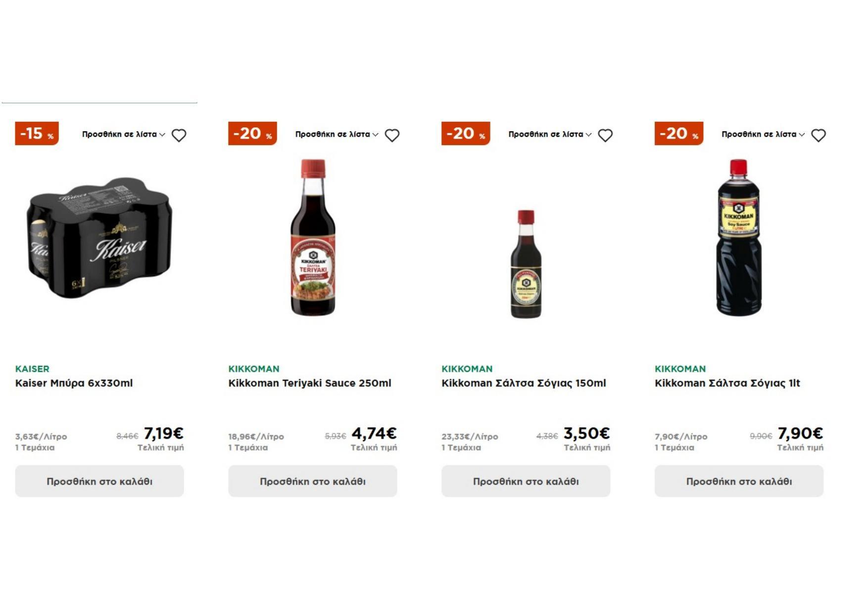Open 'Kikkoman Σάλτσα Σόγιας 1lt' product title
The height and width of the screenshot is (614, 868).
coord(727,383)
